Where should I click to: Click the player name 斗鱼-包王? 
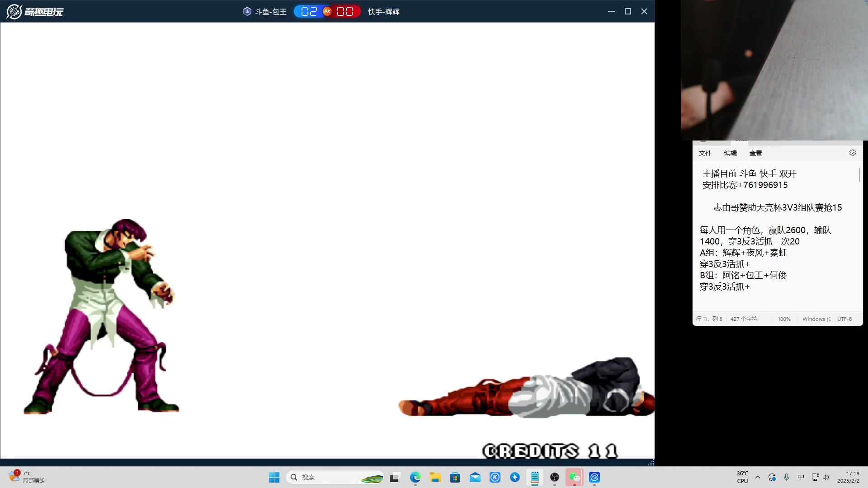[271, 12]
